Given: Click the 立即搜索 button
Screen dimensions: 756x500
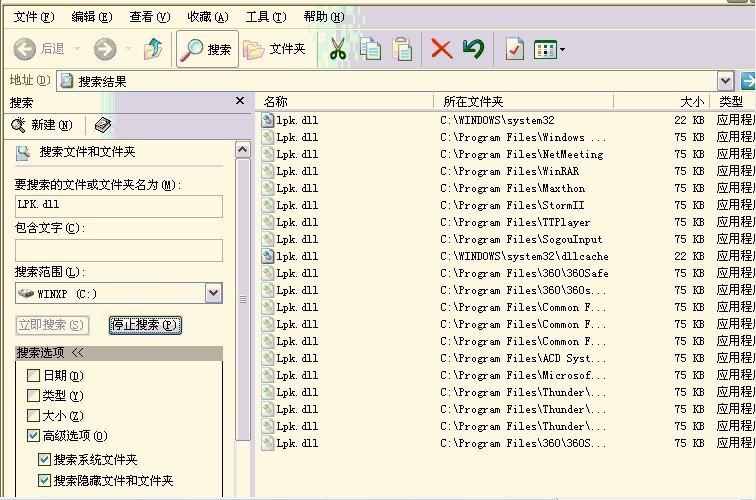Looking at the screenshot, I should tap(52, 325).
